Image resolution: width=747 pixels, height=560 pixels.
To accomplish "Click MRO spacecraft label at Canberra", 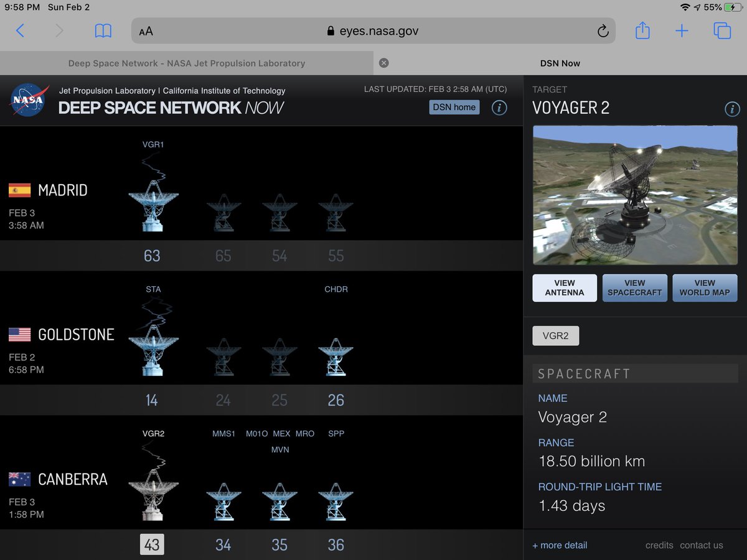I will 305,434.
